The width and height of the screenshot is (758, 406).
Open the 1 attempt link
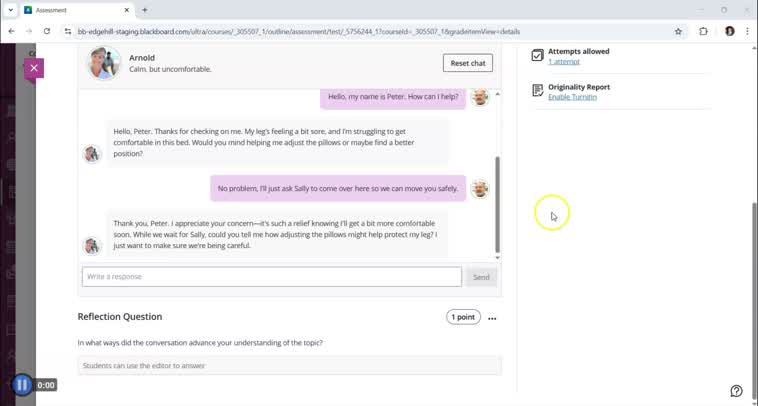[564, 62]
